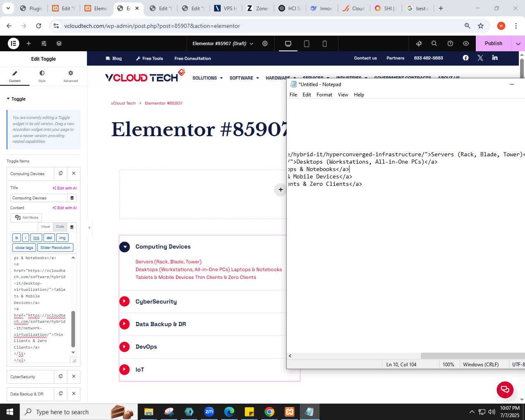This screenshot has height=420, width=525.
Task: Click Edit with AI next to Content
Action: (64, 208)
